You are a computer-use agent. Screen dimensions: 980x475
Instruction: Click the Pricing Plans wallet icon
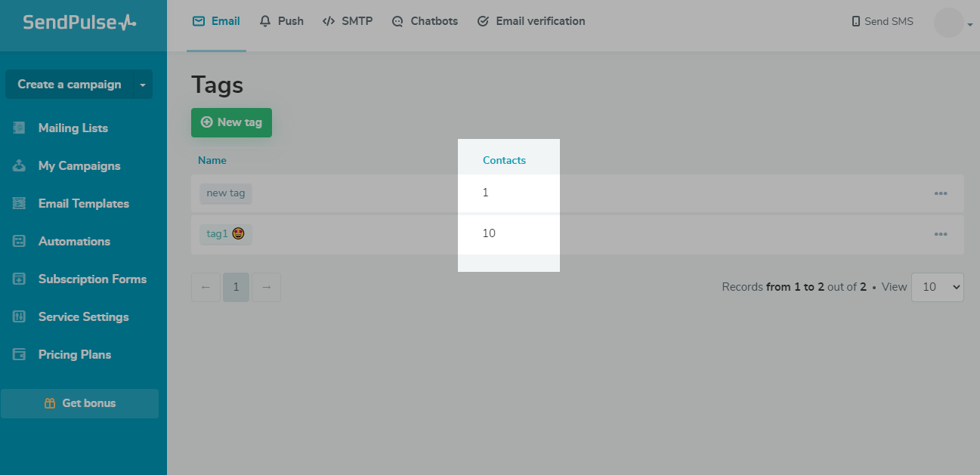coord(19,355)
